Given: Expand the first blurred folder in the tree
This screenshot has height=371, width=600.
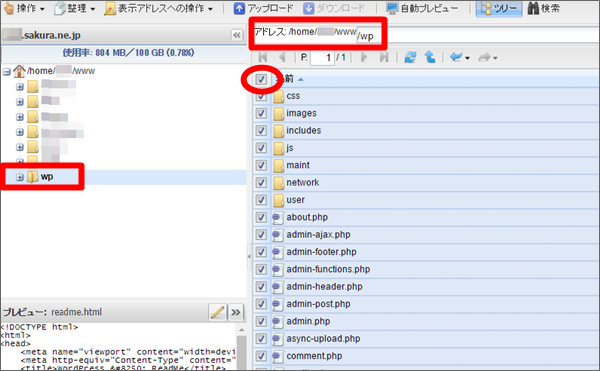Looking at the screenshot, I should coord(20,87).
